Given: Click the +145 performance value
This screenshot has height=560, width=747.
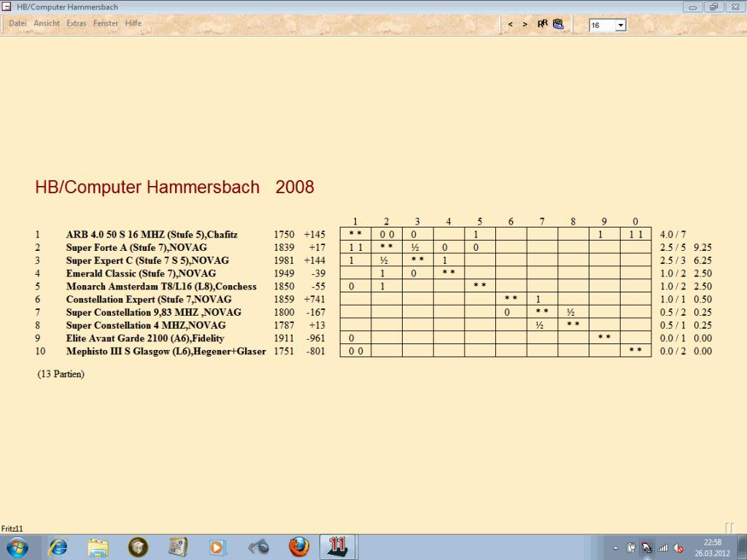Looking at the screenshot, I should [314, 234].
